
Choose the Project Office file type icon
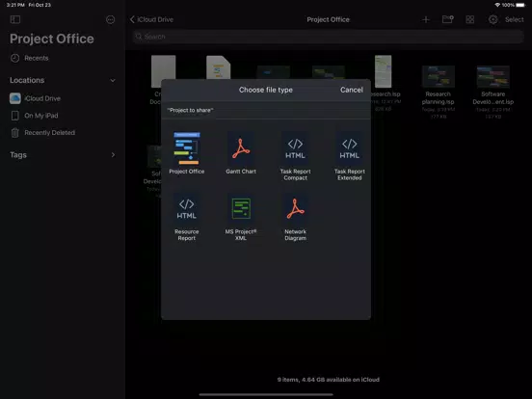pos(187,148)
